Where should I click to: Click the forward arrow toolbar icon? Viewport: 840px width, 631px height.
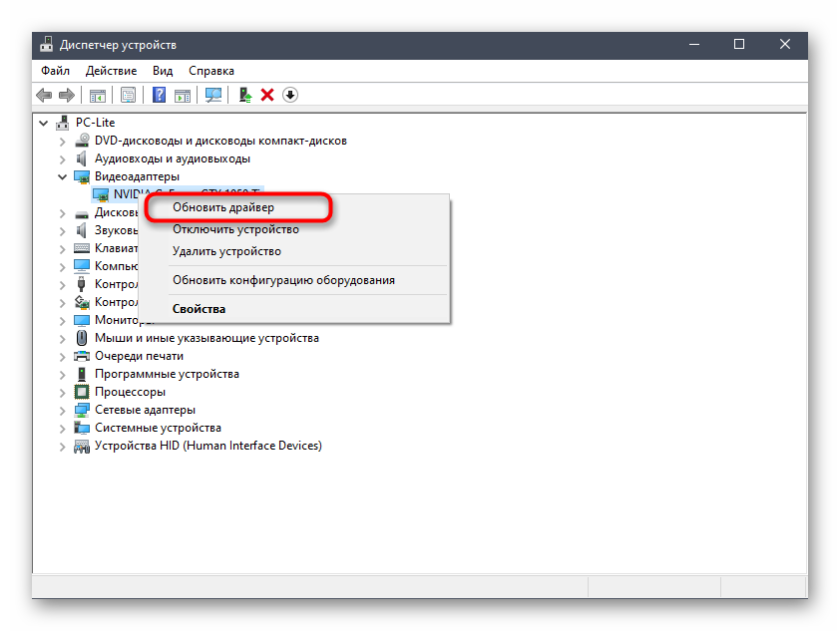pos(67,95)
